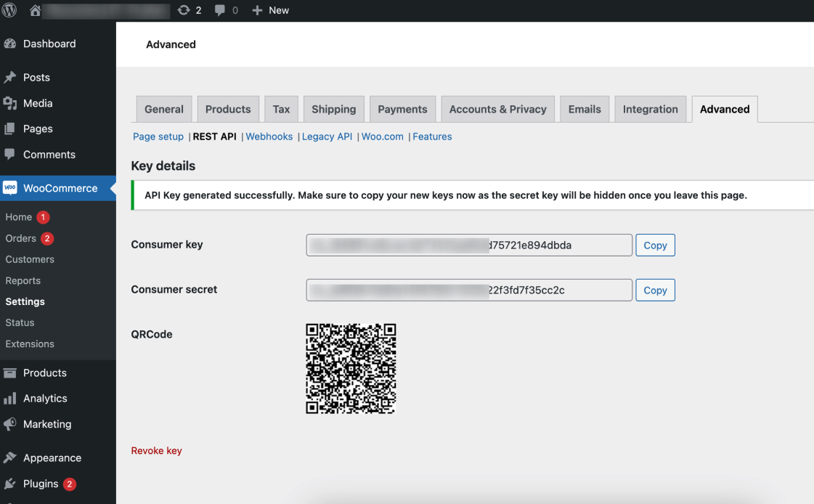Click the Comments speech bubble sidebar icon
This screenshot has height=504, width=814.
point(10,154)
